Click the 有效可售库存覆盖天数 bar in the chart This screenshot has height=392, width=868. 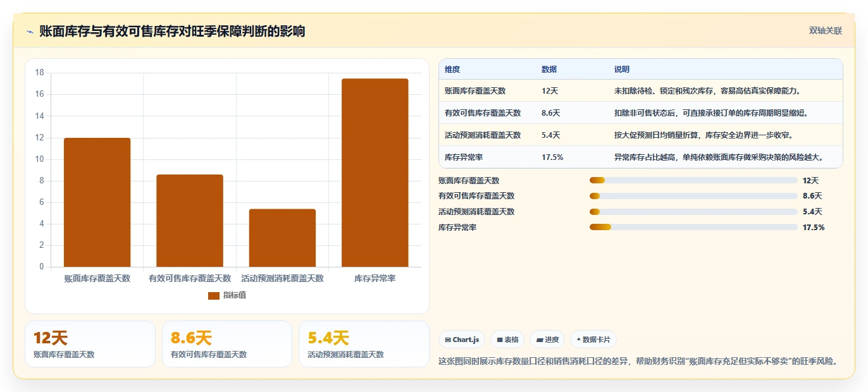(190, 221)
